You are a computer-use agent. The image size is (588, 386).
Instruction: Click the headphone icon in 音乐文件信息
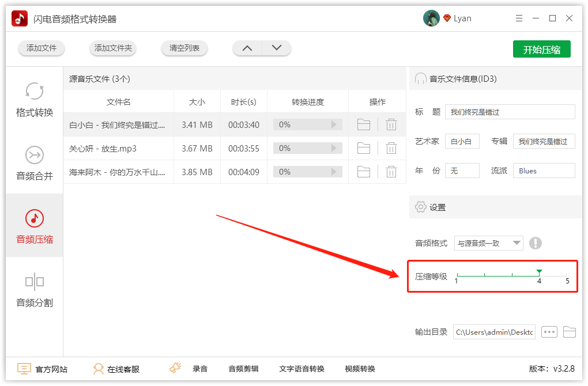point(420,79)
